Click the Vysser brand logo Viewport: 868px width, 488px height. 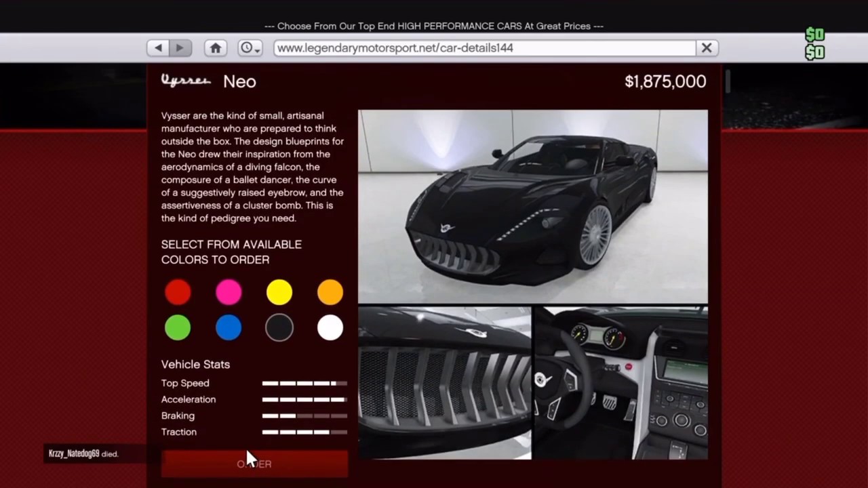point(186,81)
